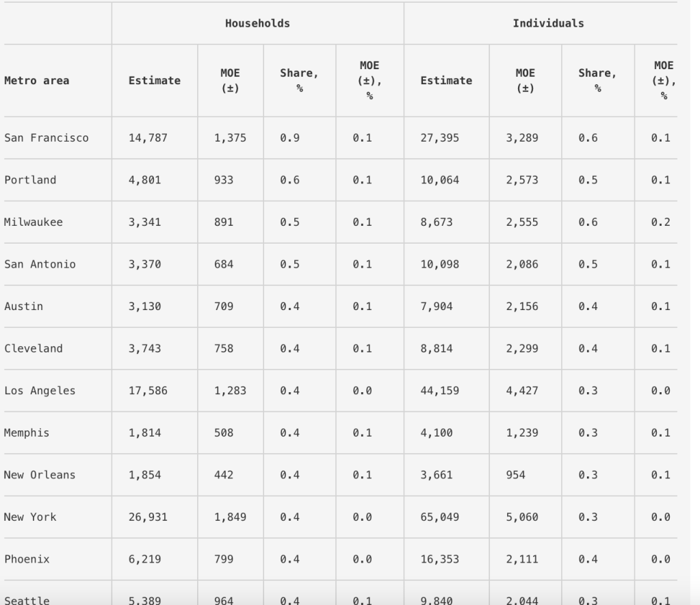Click the Households Share, % column header
Screen dimensions: 700x605
tap(299, 81)
